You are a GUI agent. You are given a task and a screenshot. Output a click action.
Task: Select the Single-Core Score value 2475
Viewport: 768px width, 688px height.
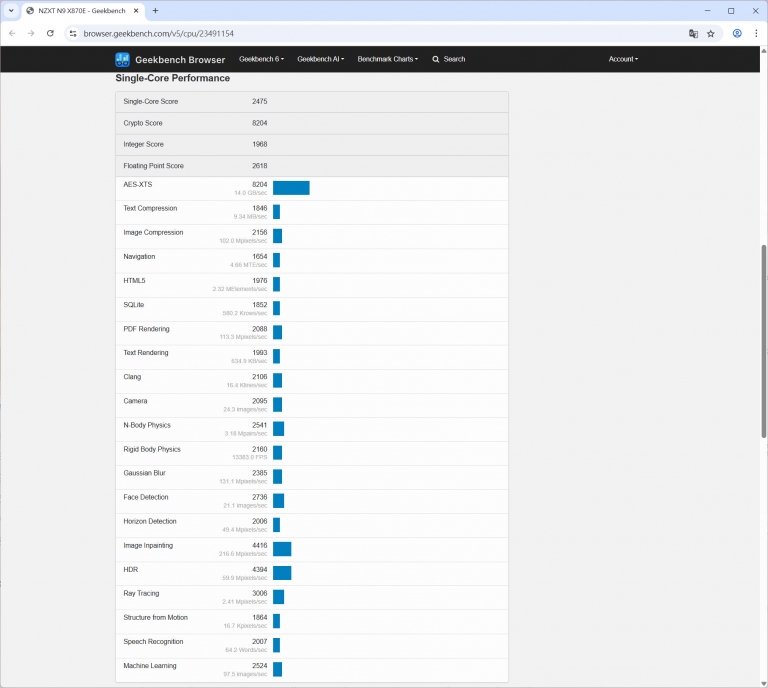pyautogui.click(x=260, y=101)
